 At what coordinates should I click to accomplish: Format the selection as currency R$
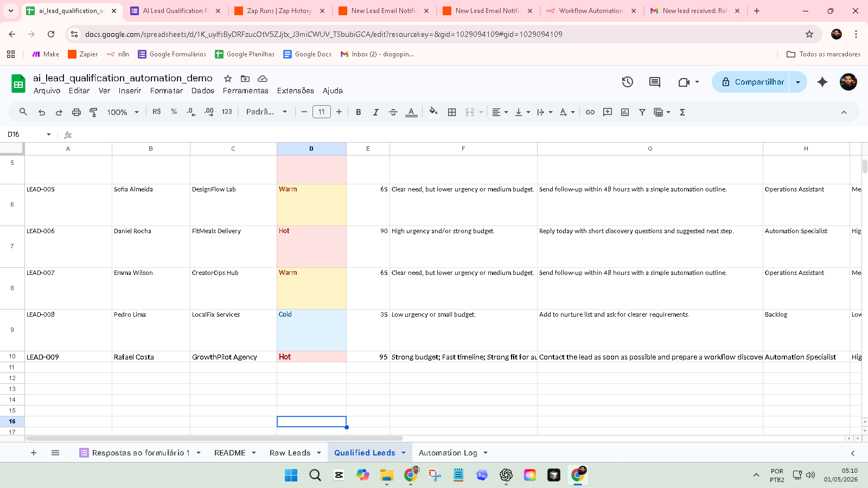click(x=157, y=112)
